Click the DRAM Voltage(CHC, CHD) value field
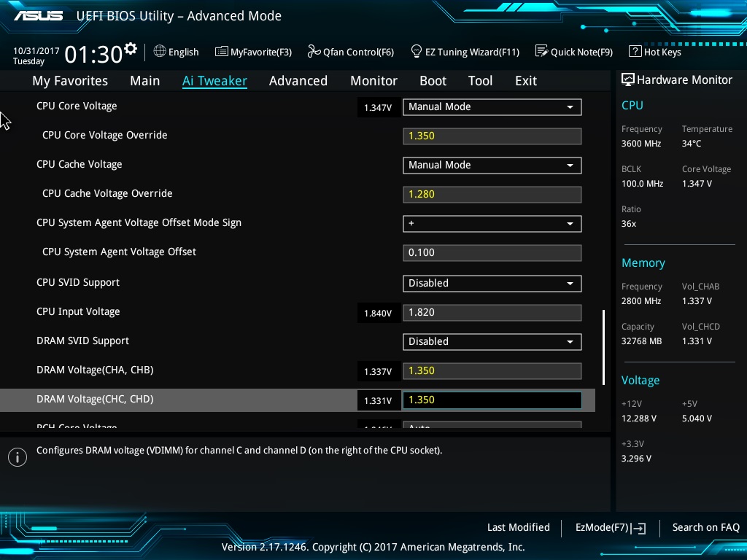This screenshot has width=747, height=560. (x=492, y=400)
